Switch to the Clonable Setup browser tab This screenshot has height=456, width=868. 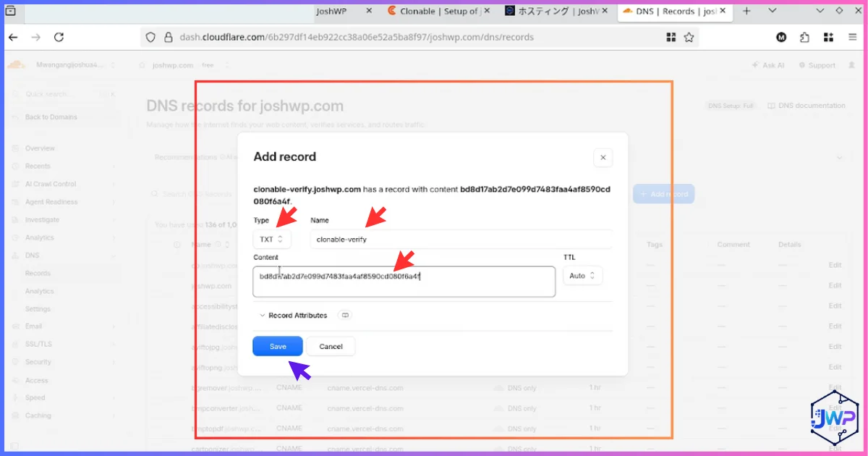click(x=438, y=12)
